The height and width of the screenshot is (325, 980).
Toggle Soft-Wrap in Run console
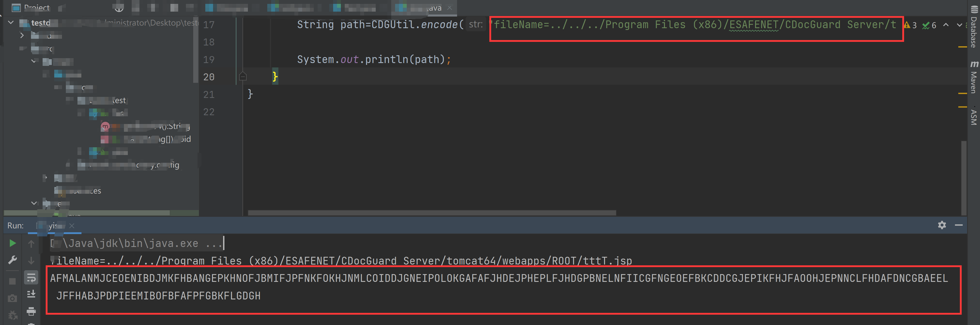tap(31, 278)
